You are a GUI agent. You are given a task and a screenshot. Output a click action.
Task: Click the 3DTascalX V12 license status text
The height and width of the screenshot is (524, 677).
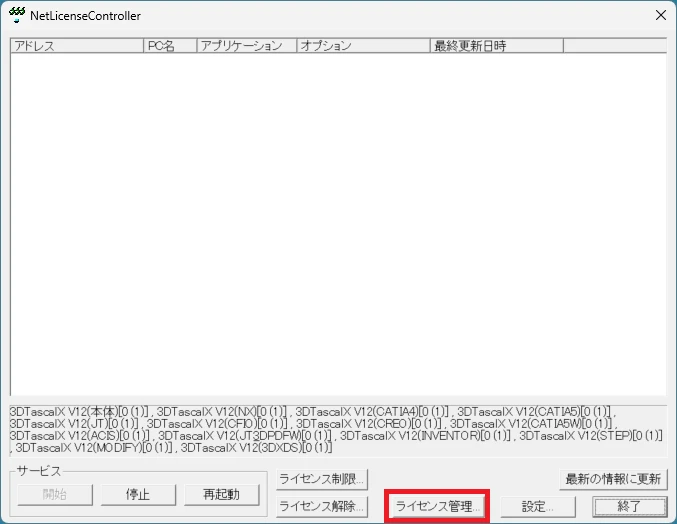click(x=338, y=429)
